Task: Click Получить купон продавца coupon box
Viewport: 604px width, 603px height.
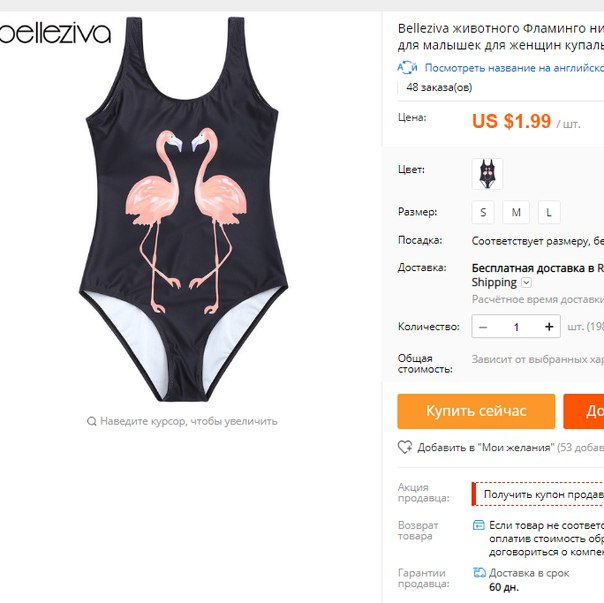Action: 538,494
